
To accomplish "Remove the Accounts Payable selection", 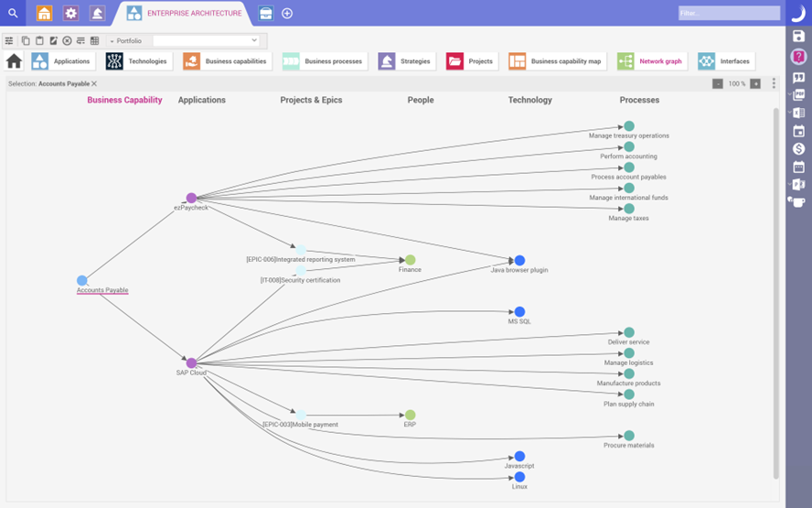I will click(94, 83).
